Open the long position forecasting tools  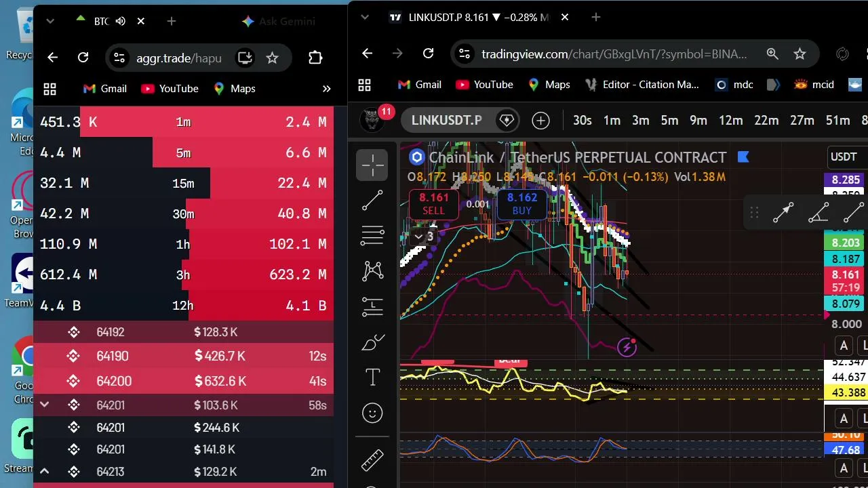click(x=372, y=307)
